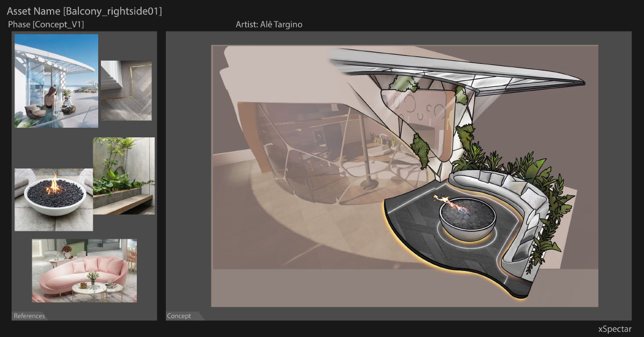Image resolution: width=644 pixels, height=337 pixels.
Task: Click the fire pit bowl reference photo
Action: coord(54,199)
